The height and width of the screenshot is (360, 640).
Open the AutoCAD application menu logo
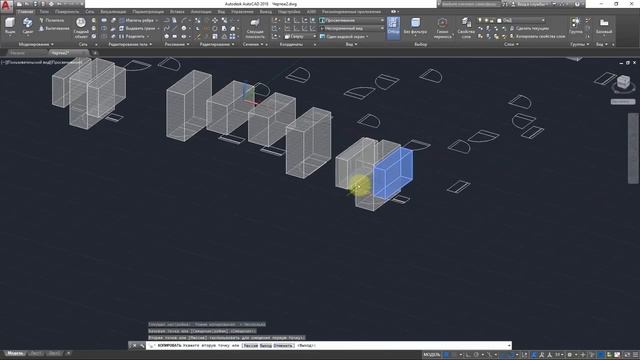coord(6,6)
